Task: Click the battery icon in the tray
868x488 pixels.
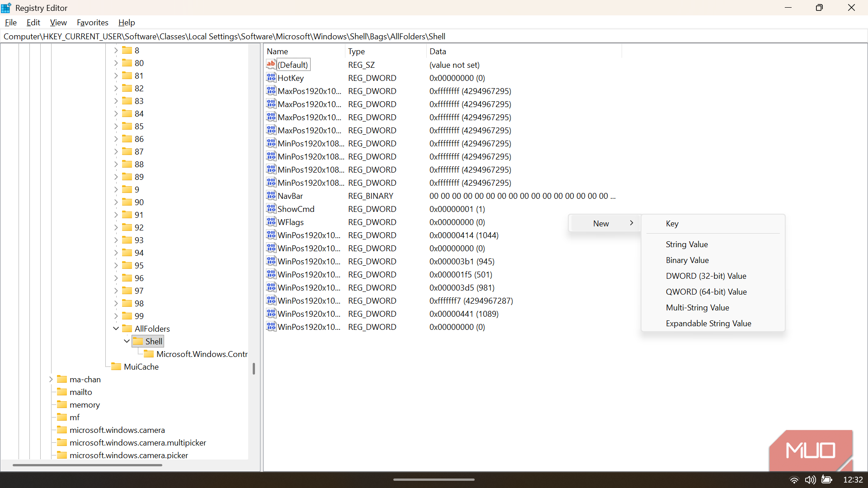Action: pyautogui.click(x=827, y=479)
